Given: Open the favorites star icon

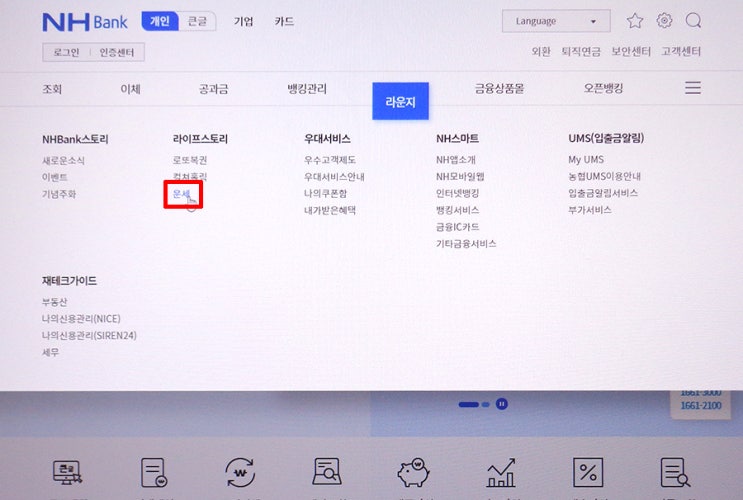Looking at the screenshot, I should click(635, 21).
